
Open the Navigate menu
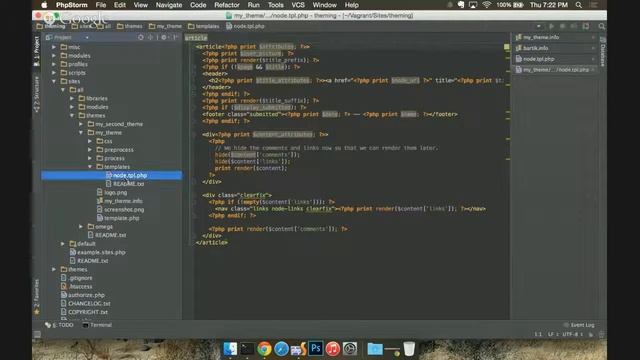[x=169, y=5]
